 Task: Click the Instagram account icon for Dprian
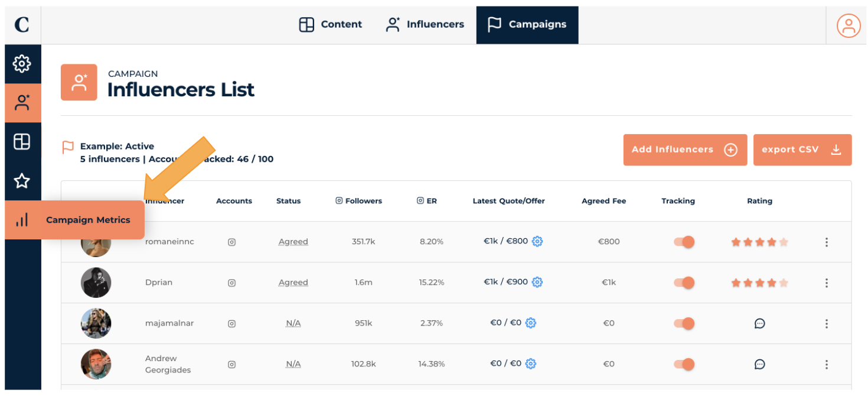click(232, 283)
